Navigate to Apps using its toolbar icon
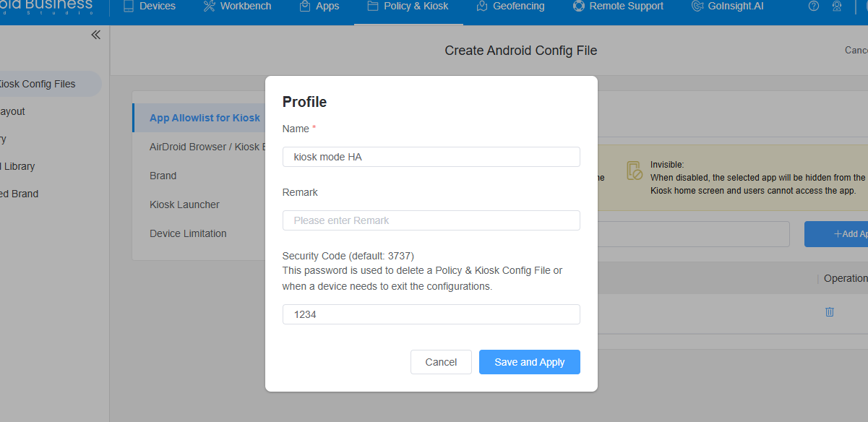Image resolution: width=868 pixels, height=422 pixels. (x=305, y=7)
